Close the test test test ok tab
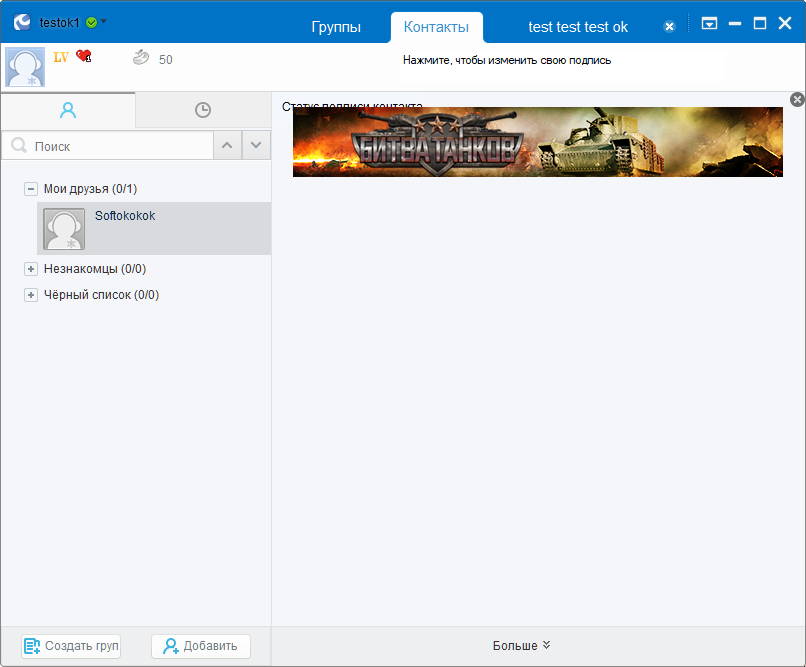Image resolution: width=806 pixels, height=667 pixels. tap(669, 27)
